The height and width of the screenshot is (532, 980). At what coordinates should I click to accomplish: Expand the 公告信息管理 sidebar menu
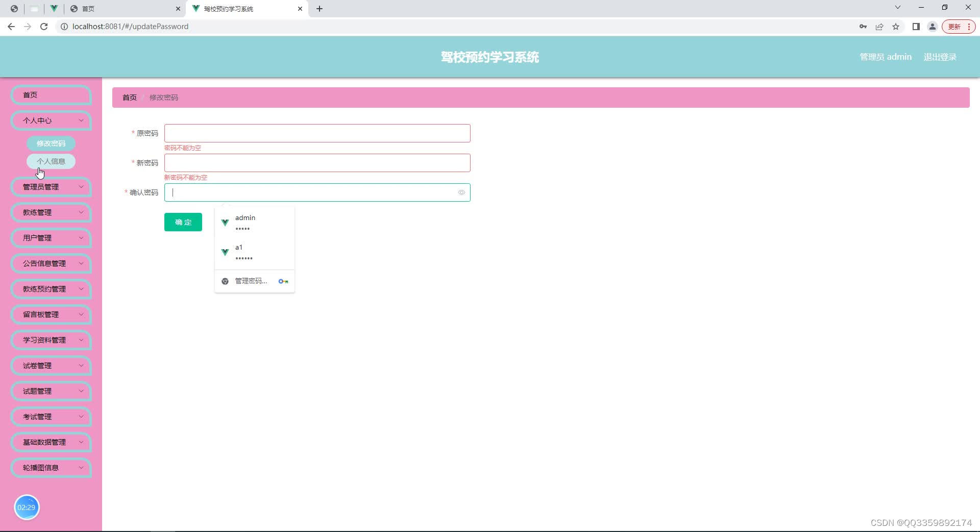(x=51, y=263)
